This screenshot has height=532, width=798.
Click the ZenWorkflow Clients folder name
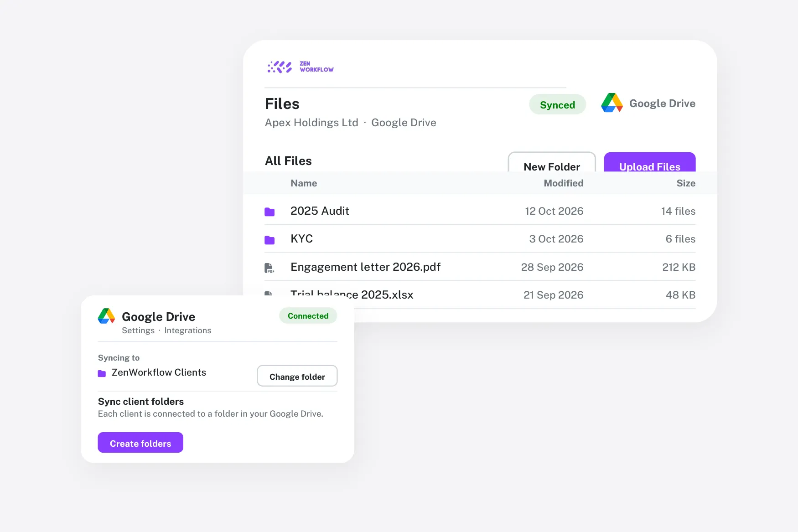pos(159,372)
